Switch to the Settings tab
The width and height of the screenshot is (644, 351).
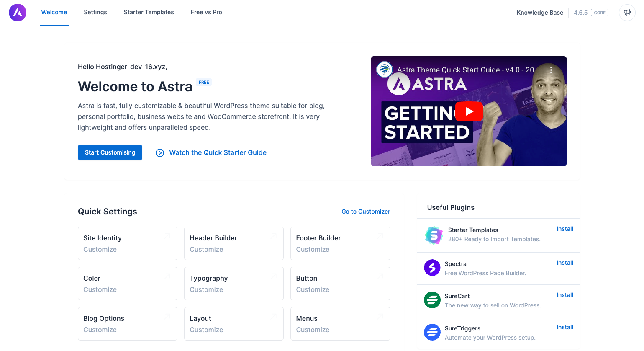click(x=95, y=12)
